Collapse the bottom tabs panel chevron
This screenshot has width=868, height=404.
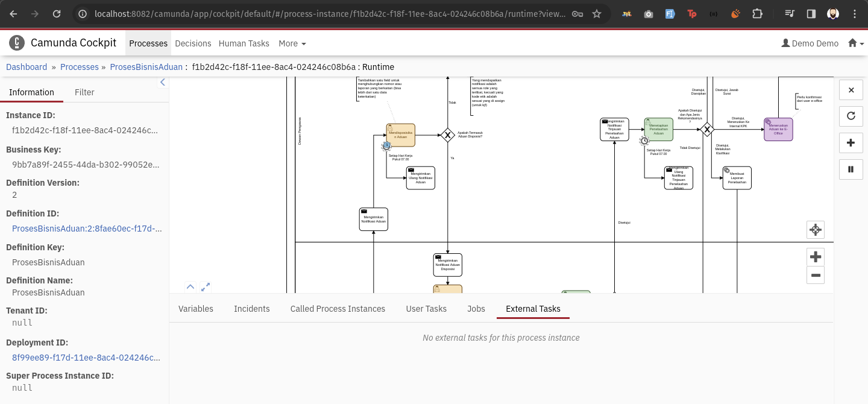(190, 287)
